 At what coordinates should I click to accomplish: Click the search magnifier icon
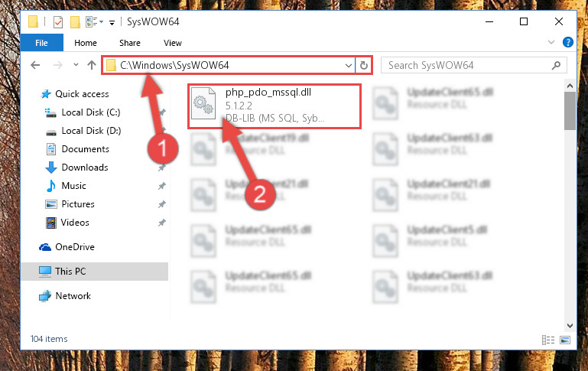(556, 65)
